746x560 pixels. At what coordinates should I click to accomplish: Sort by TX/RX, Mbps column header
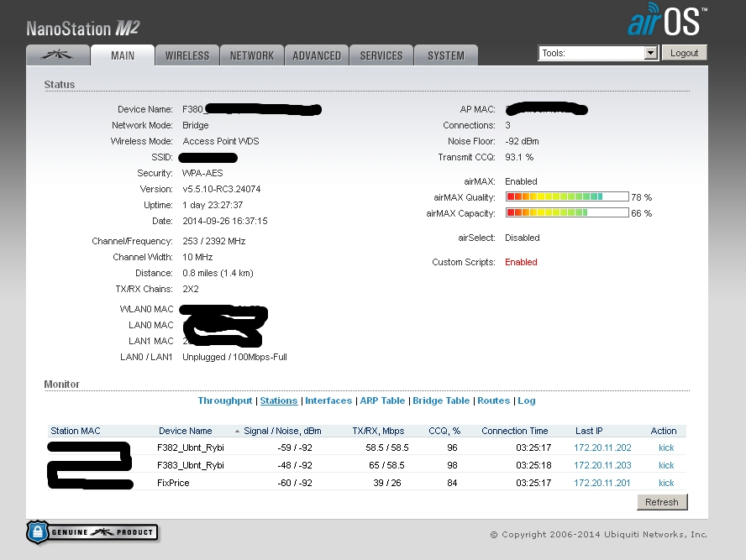(x=378, y=431)
